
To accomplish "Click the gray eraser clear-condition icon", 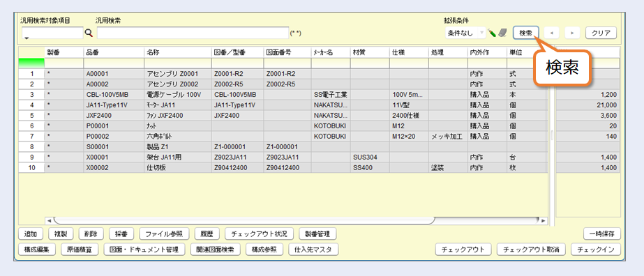I will coord(503,33).
